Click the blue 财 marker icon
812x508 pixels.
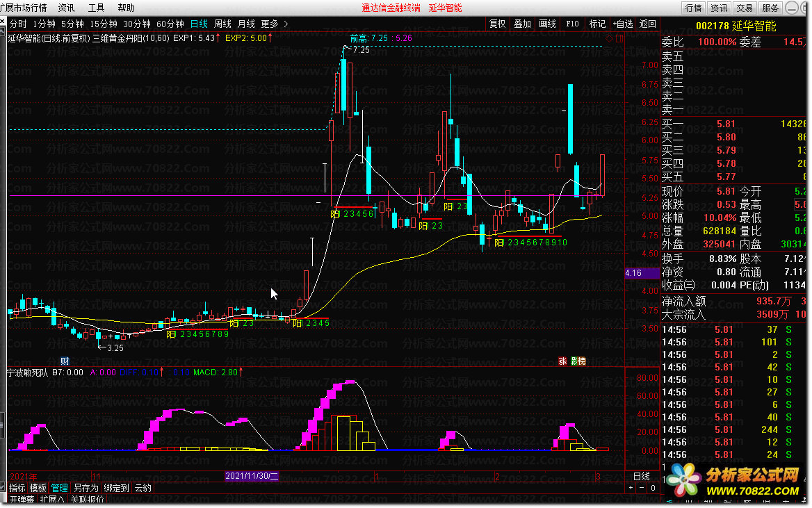coord(65,361)
